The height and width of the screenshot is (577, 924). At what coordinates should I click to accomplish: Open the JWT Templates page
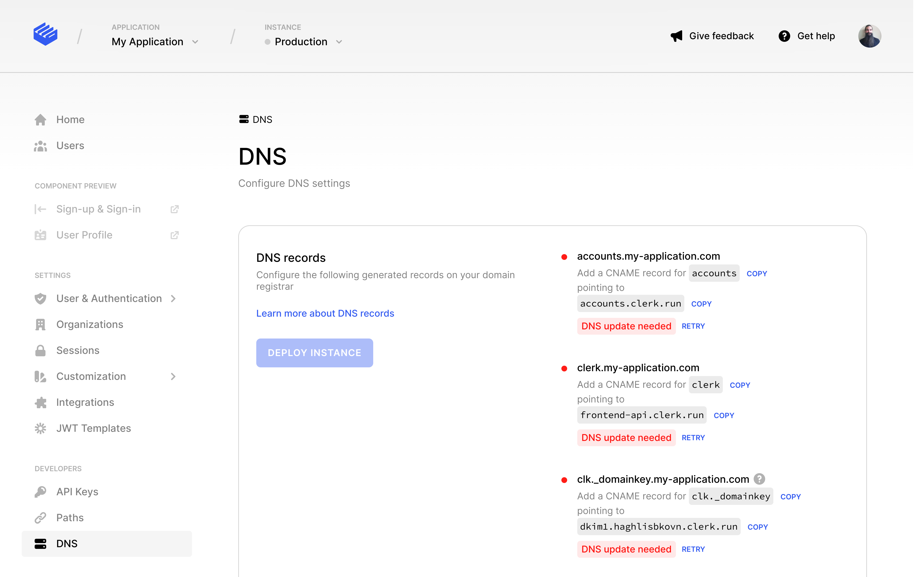click(x=94, y=428)
